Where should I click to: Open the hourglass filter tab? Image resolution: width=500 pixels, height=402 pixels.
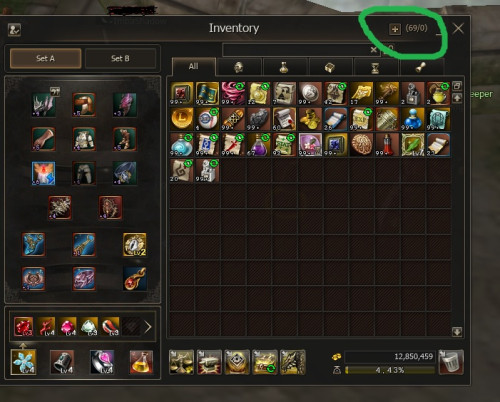click(375, 68)
